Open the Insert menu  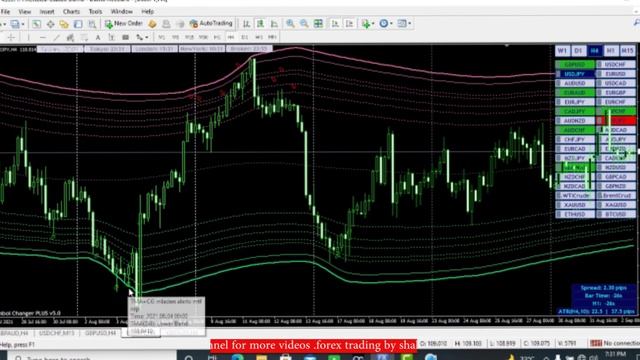pos(47,11)
